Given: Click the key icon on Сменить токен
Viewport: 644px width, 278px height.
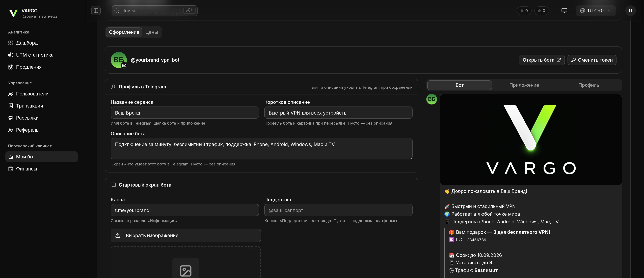Looking at the screenshot, I should coord(574,60).
